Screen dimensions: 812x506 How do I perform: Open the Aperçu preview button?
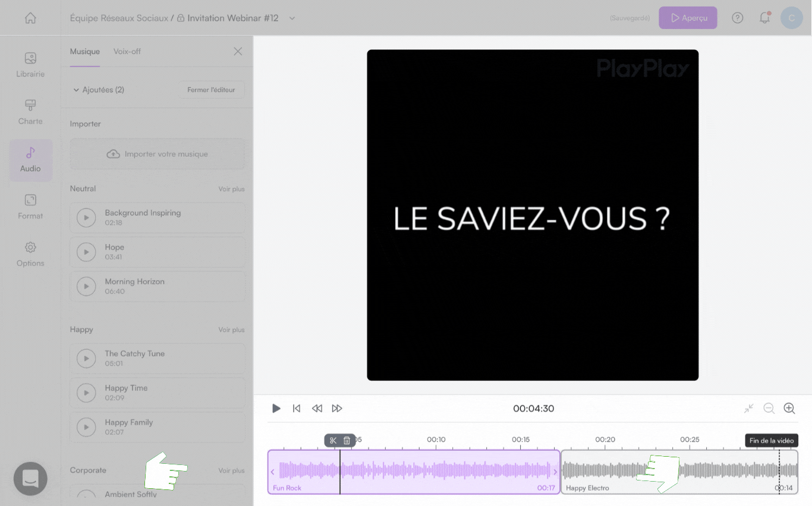(688, 18)
